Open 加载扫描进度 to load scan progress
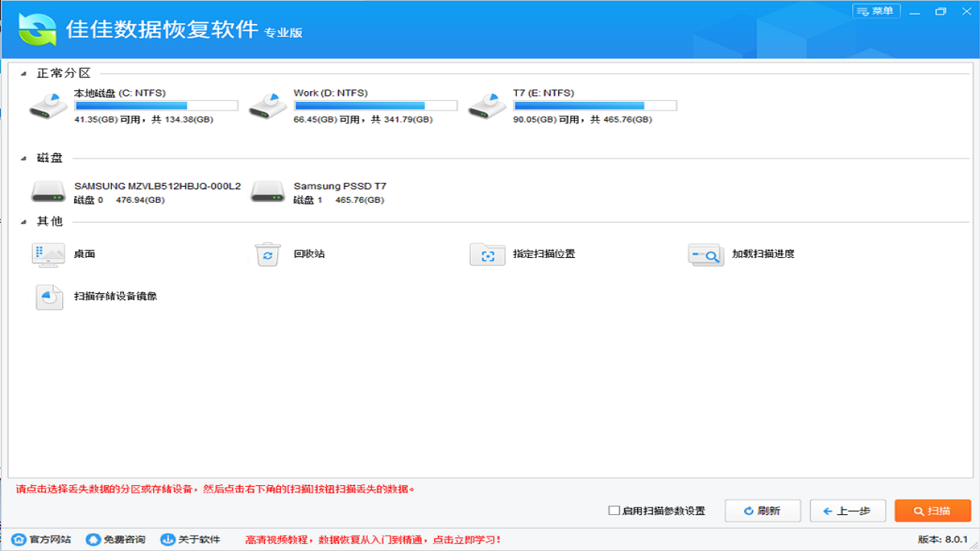 click(705, 254)
